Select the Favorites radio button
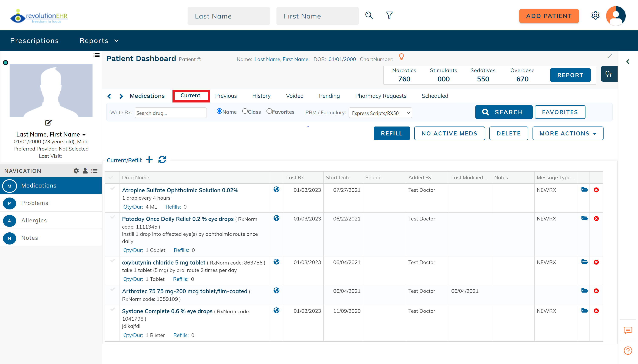 coord(269,111)
